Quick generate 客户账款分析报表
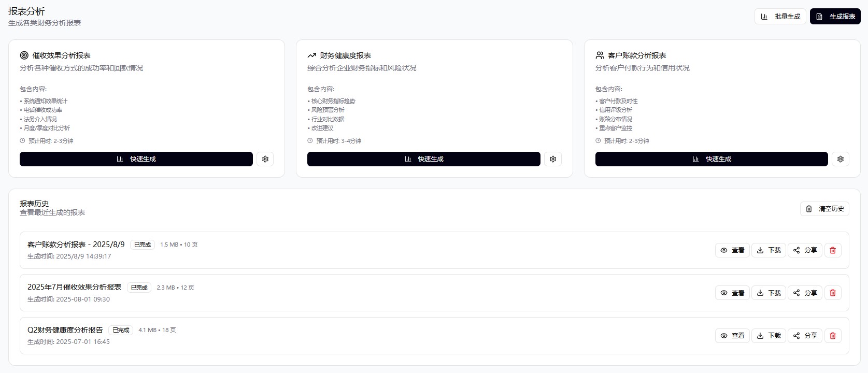Viewport: 868px width, 373px height. (712, 159)
